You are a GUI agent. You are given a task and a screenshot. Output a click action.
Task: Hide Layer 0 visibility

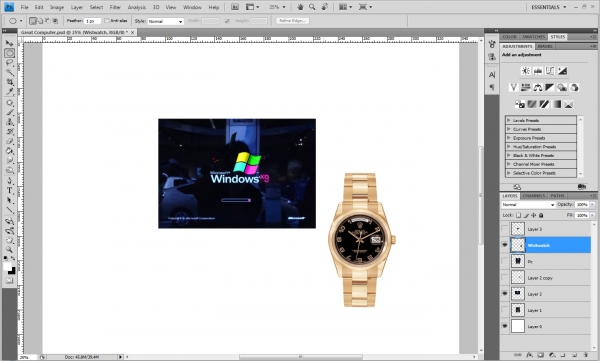(505, 326)
